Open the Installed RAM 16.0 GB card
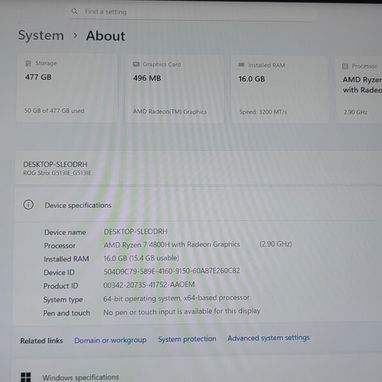The height and width of the screenshot is (382, 382). click(x=280, y=90)
